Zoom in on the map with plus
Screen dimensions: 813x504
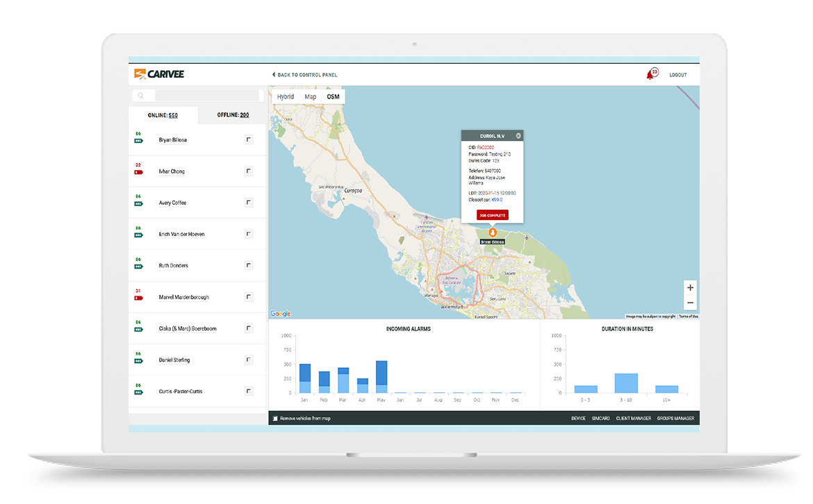click(x=690, y=287)
